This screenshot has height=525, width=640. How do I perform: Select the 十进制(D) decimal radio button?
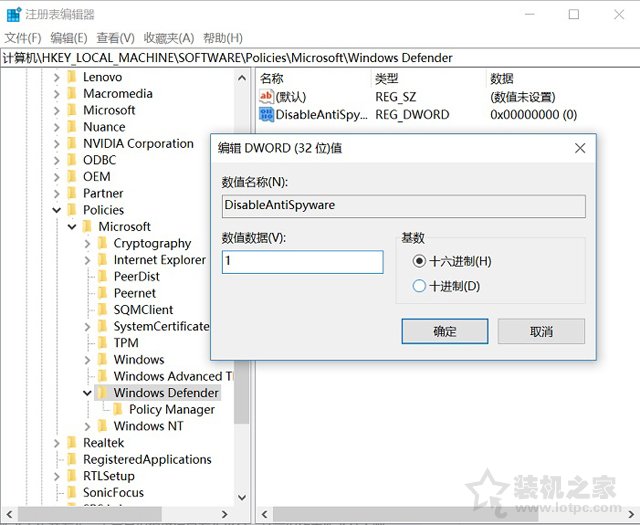(419, 286)
